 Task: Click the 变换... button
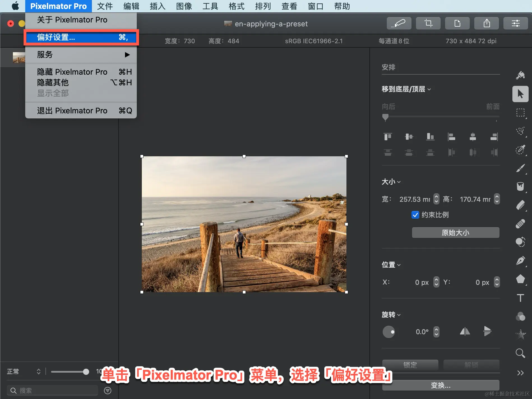[441, 385]
